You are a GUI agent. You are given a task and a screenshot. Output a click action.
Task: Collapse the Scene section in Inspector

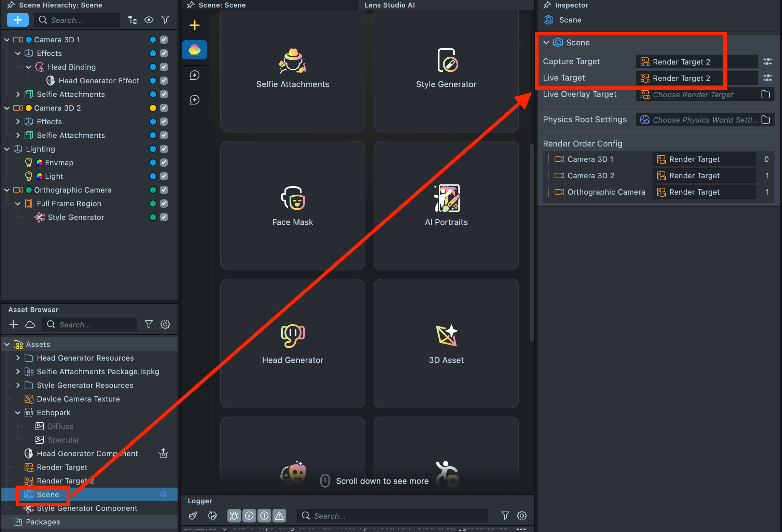[x=546, y=42]
